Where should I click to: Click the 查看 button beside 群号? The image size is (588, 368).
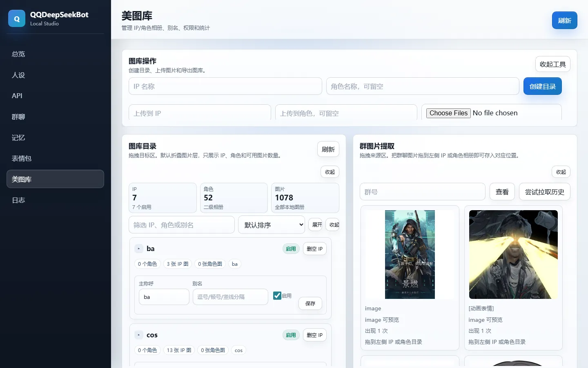pos(502,192)
